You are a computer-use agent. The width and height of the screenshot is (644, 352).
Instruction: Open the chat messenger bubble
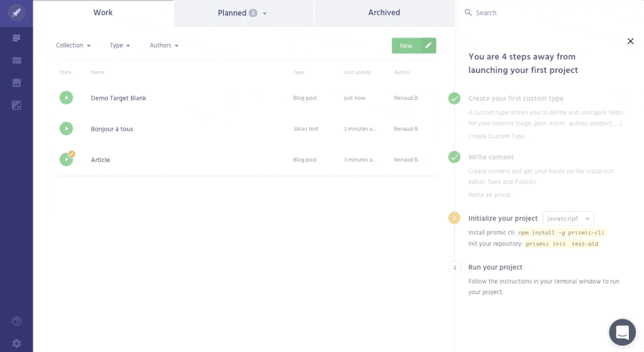tap(622, 333)
